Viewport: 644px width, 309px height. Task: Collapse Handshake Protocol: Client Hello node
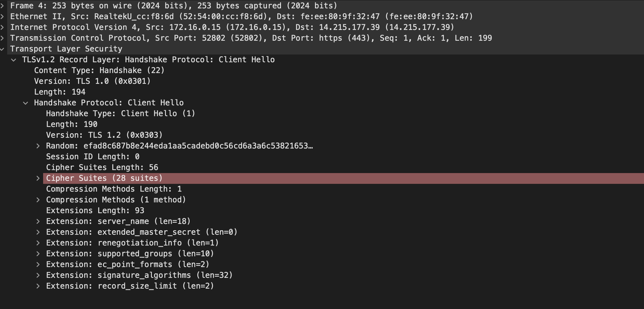(x=26, y=103)
